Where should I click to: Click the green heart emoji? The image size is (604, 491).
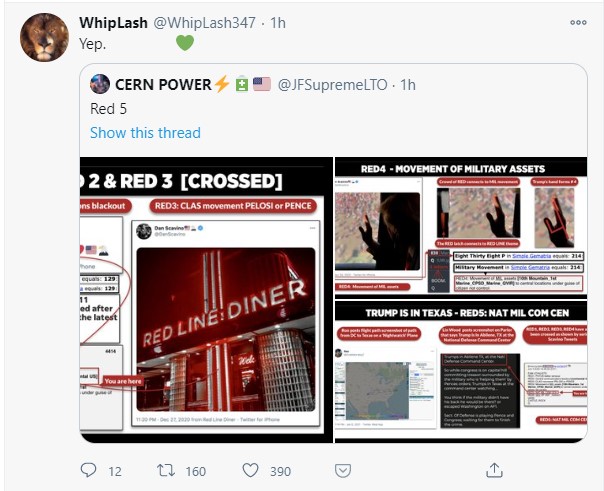click(x=185, y=42)
